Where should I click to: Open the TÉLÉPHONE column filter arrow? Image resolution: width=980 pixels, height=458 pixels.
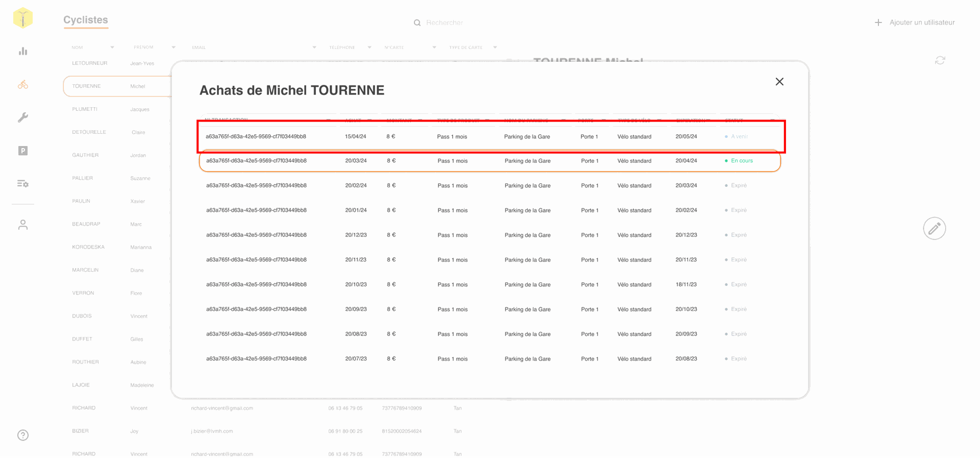pos(370,47)
